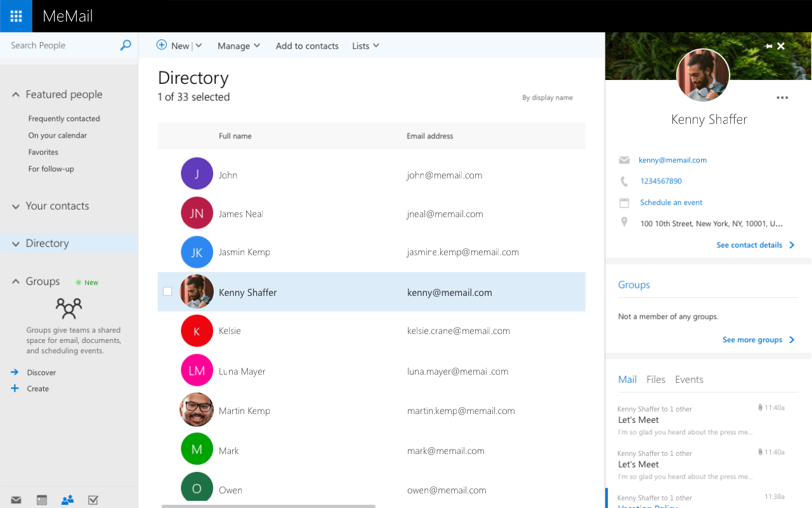Open the Calendar icon at bottom left
The height and width of the screenshot is (508, 812).
tap(41, 500)
